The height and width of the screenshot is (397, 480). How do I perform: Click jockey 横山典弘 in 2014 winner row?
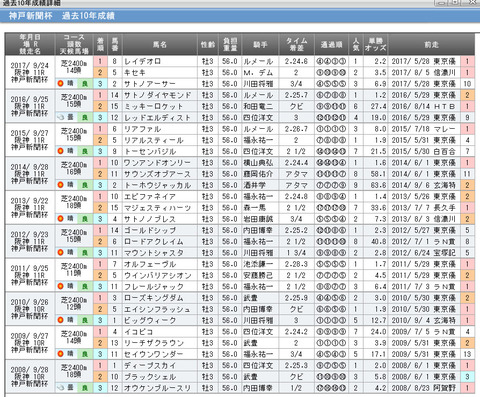[x=258, y=163]
